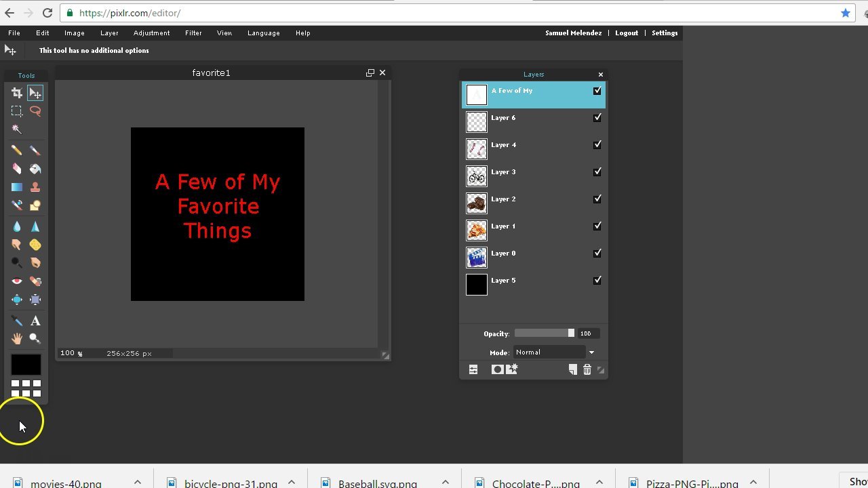Screen dimensions: 868x488
Task: Select the Wand tool
Action: click(x=17, y=129)
